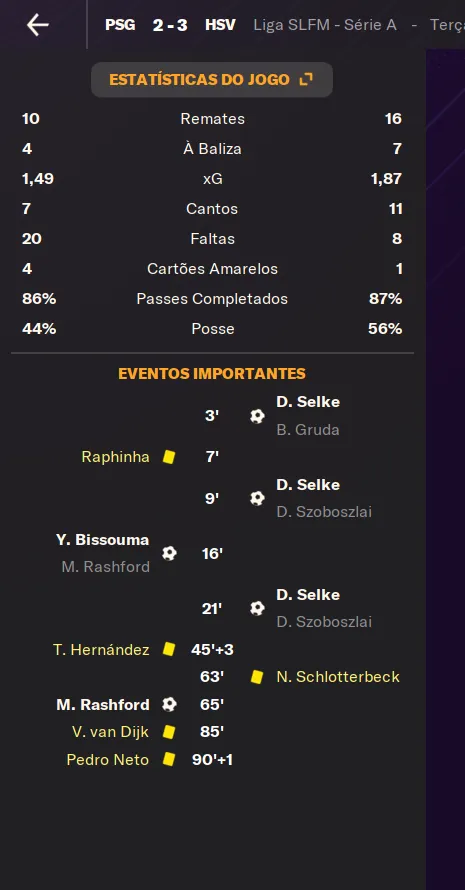Click Rashford's goal ball icon at 65'

click(169, 704)
